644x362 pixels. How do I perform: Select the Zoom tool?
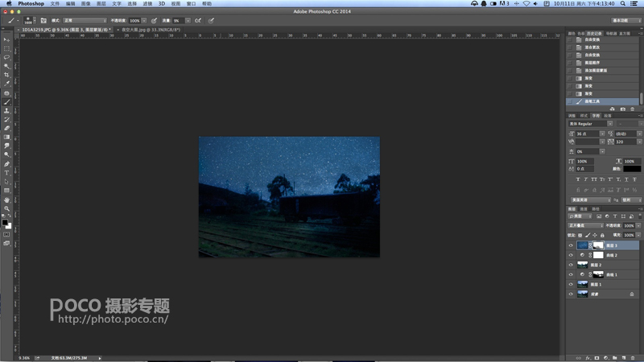[6, 208]
